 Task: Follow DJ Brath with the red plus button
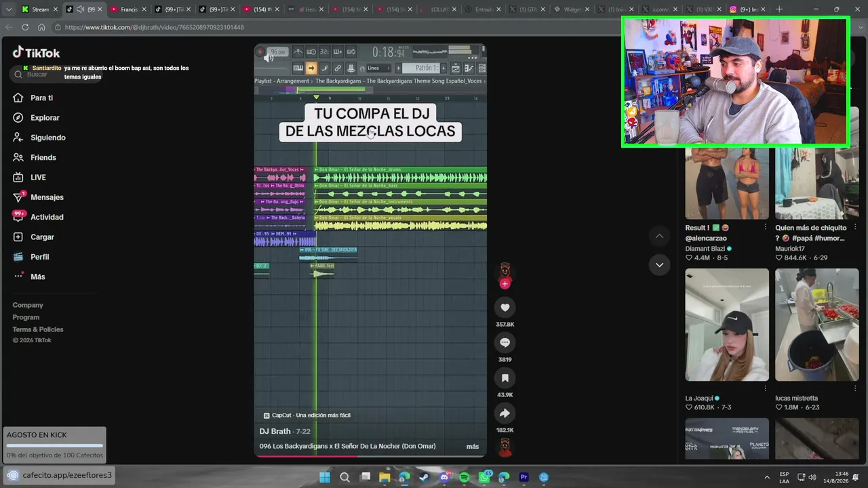pyautogui.click(x=505, y=284)
